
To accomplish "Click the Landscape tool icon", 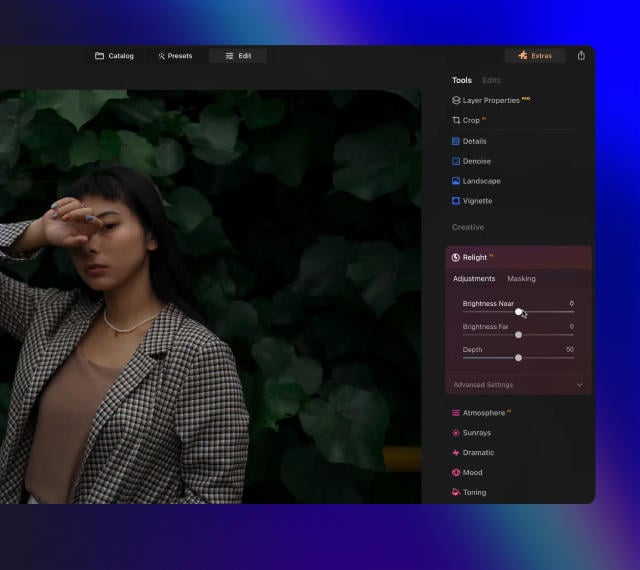I will point(456,181).
